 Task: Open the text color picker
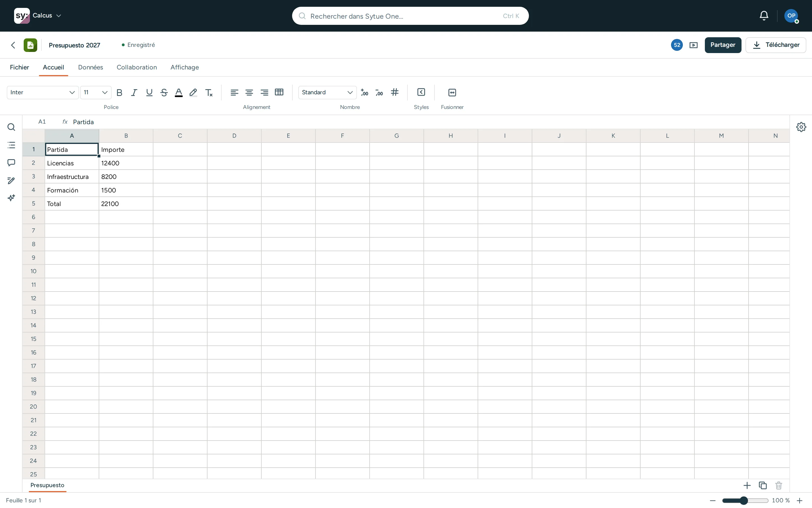(179, 92)
